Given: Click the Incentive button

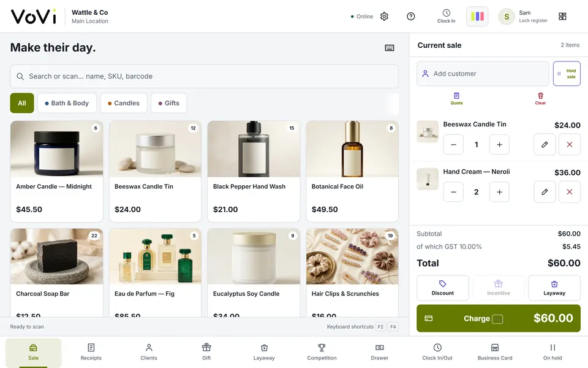Looking at the screenshot, I should [x=499, y=288].
